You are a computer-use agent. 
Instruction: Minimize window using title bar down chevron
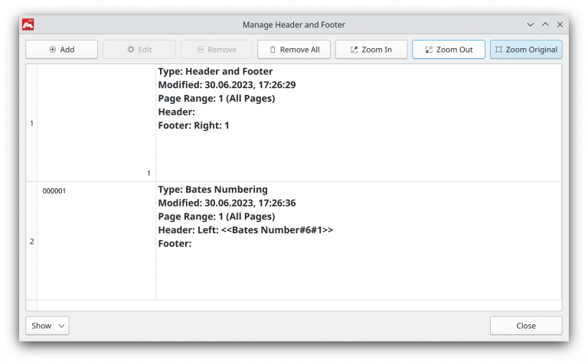pos(531,24)
